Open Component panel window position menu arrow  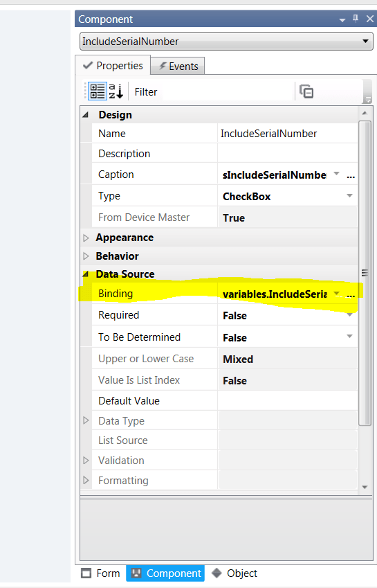(342, 20)
